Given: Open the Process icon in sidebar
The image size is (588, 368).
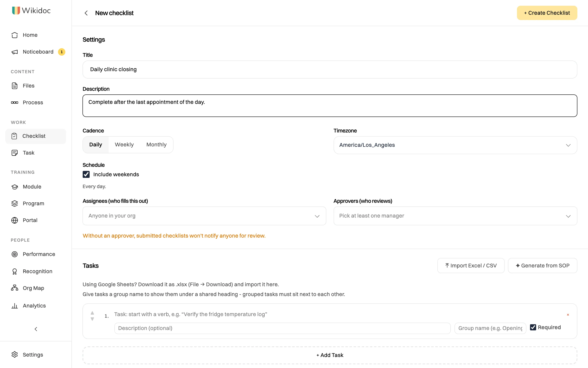Looking at the screenshot, I should coord(14,102).
